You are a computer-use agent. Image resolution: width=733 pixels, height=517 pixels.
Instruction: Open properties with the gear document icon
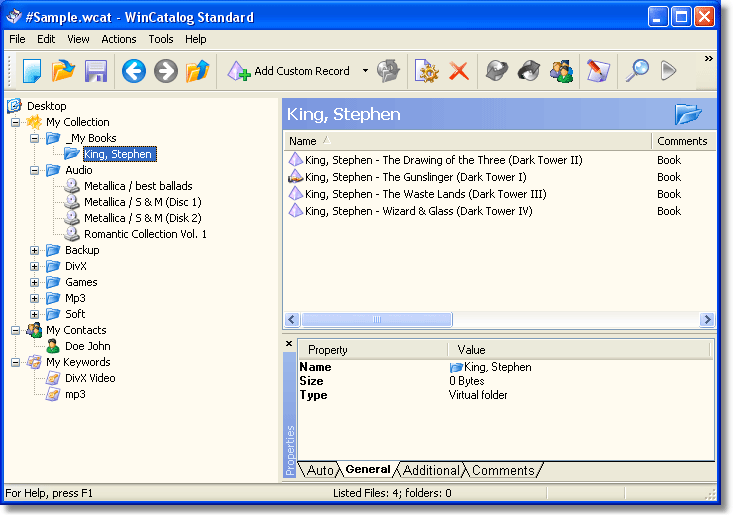426,71
